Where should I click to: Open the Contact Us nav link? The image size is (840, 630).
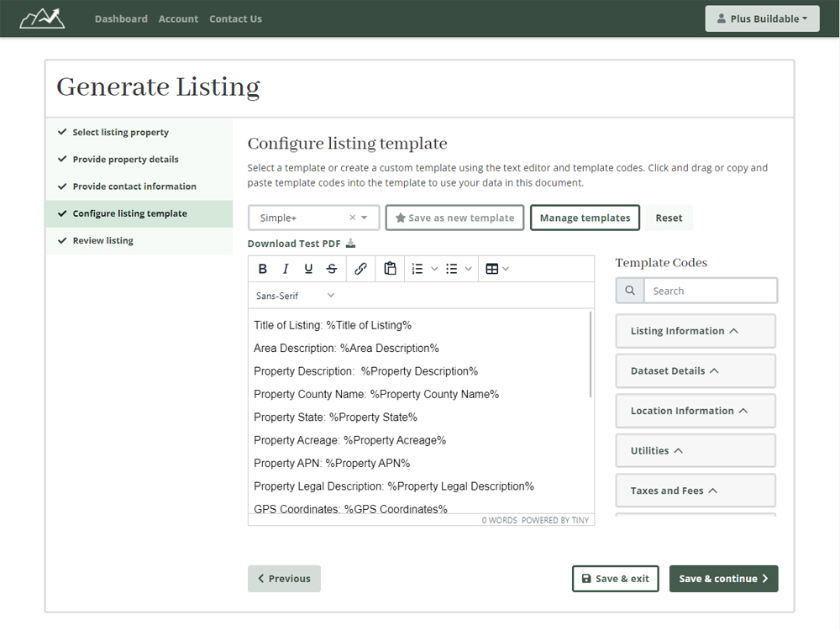click(x=236, y=18)
